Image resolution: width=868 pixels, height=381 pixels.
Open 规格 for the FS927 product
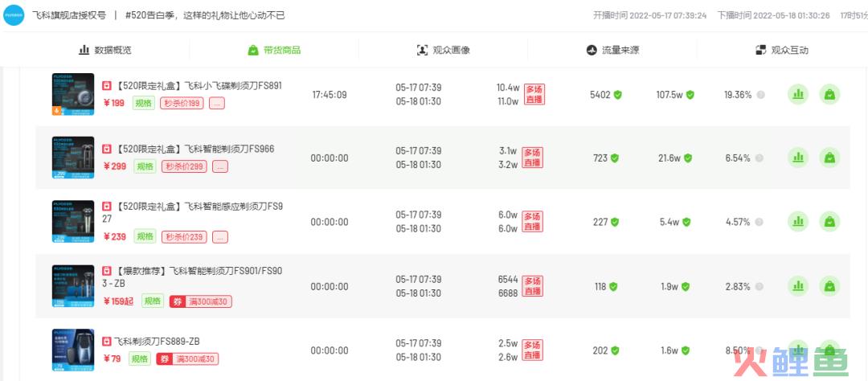(x=145, y=236)
